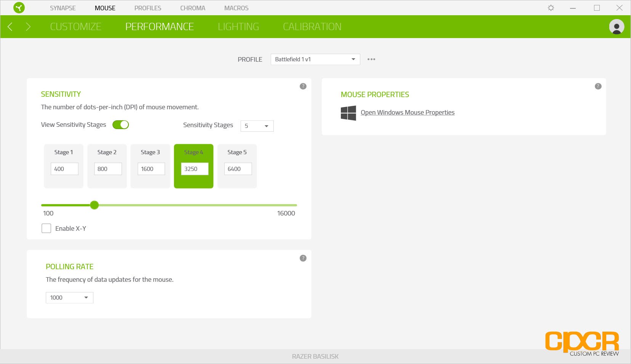This screenshot has width=631, height=364.
Task: Select the Performance section
Action: (x=159, y=27)
